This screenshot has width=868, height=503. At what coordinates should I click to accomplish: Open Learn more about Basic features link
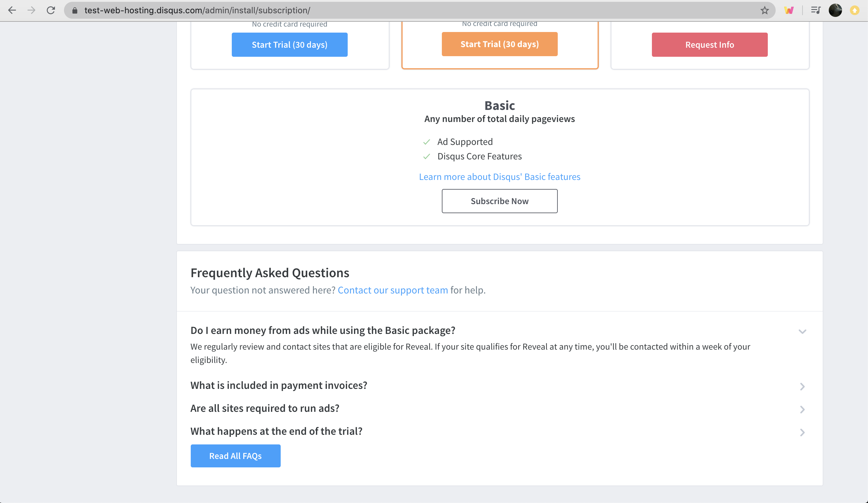click(499, 177)
